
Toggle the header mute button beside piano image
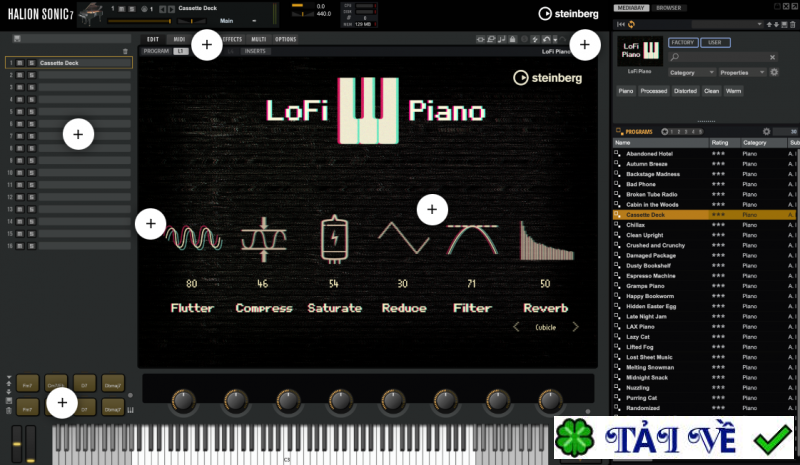click(121, 9)
